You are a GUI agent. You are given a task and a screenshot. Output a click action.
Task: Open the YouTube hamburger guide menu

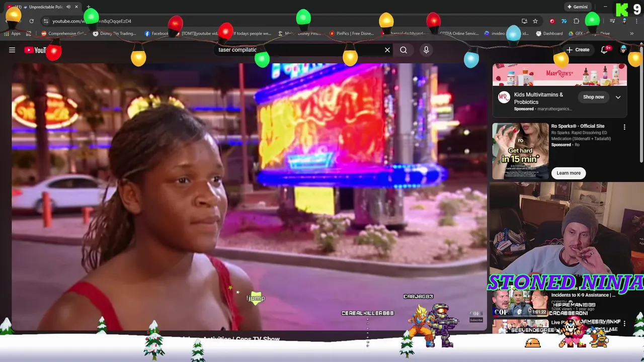coord(12,50)
